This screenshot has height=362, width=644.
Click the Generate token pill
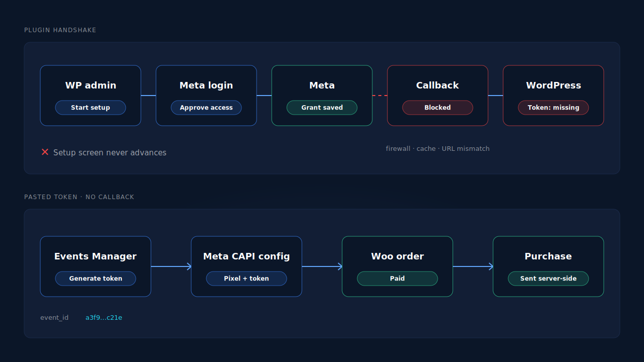[96, 279]
